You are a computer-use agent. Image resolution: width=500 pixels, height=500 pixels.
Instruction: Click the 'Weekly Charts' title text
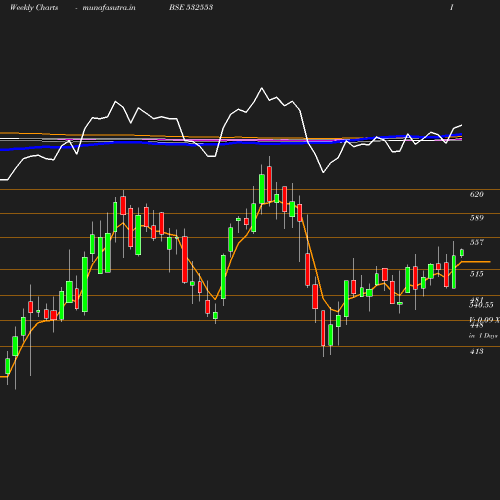coord(34,8)
